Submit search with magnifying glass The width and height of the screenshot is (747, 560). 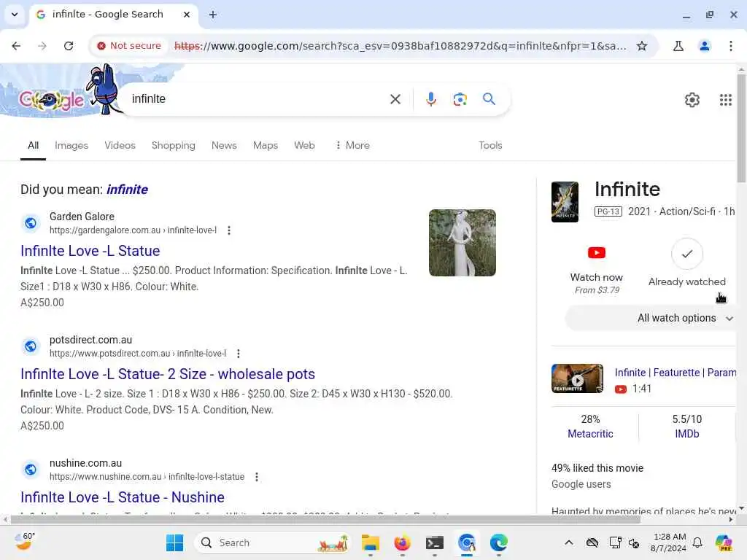(489, 99)
